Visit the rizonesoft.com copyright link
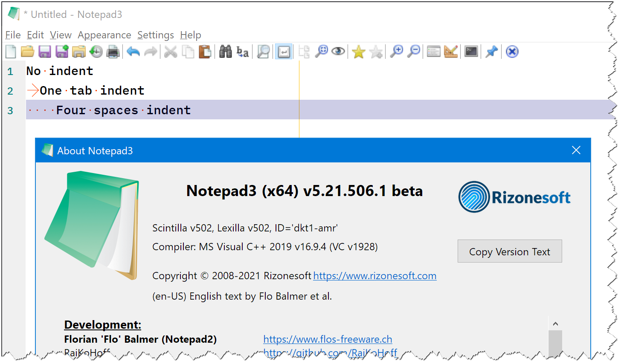Viewport: 621px width, 364px height. pyautogui.click(x=374, y=276)
